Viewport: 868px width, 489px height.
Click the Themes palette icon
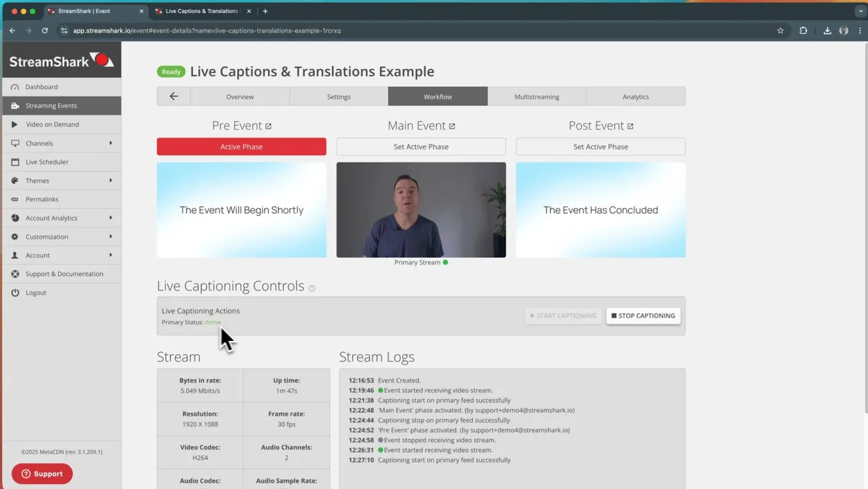[x=15, y=181]
